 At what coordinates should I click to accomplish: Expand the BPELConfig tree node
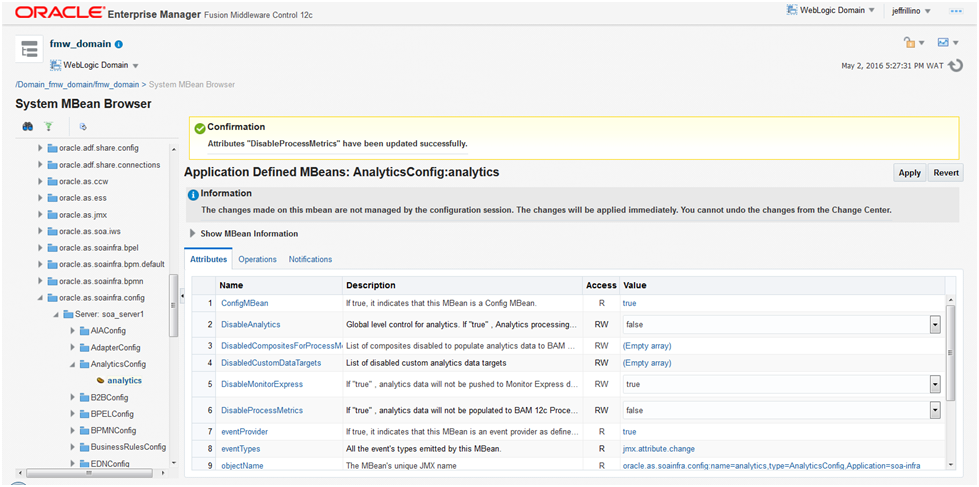coord(69,414)
